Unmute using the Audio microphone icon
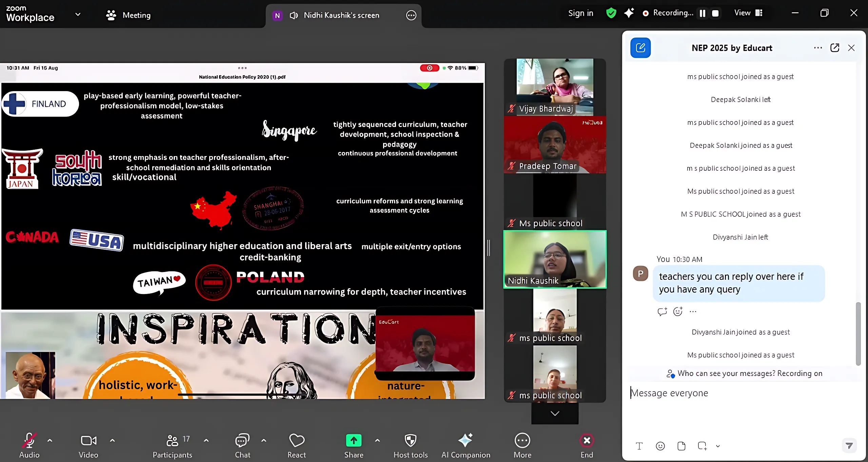868x462 pixels. pos(29,440)
